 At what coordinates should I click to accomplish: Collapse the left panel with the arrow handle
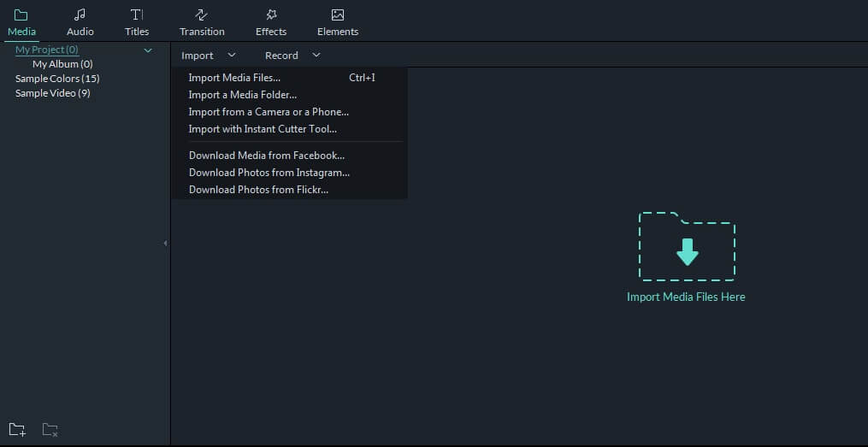[x=165, y=244]
